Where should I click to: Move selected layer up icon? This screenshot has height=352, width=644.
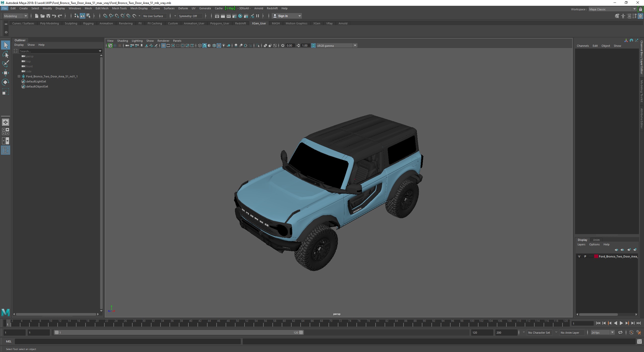(616, 250)
